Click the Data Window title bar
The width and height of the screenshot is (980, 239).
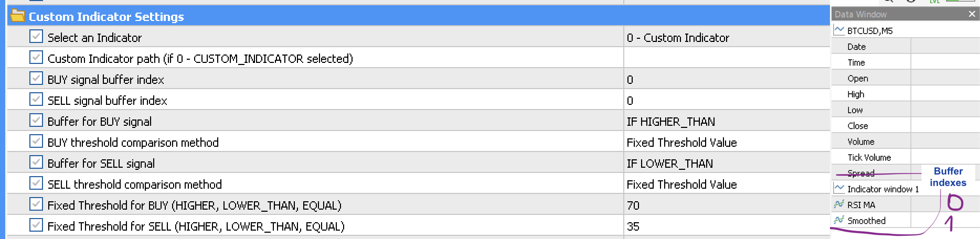[892, 14]
